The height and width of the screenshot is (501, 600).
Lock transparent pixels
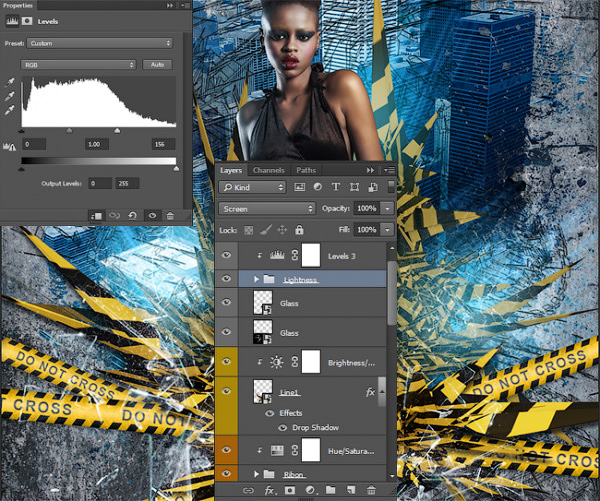point(249,230)
